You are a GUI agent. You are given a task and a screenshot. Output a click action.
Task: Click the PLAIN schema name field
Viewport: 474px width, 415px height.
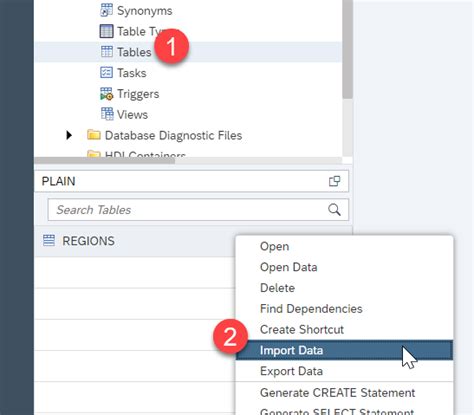192,181
